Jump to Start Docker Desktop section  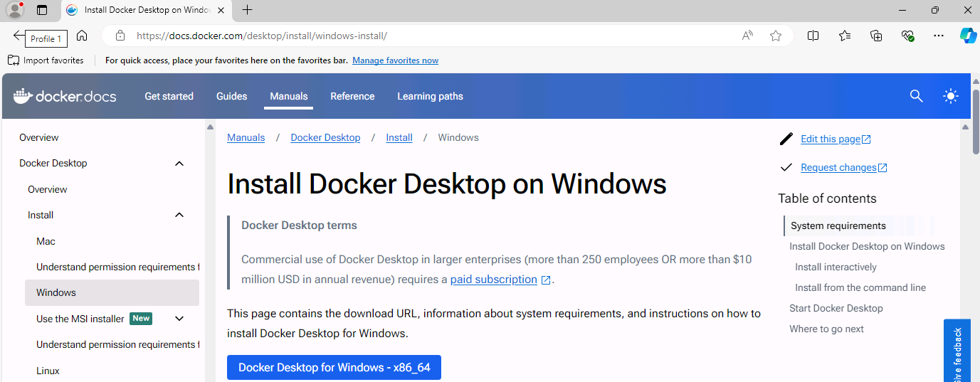pos(836,308)
